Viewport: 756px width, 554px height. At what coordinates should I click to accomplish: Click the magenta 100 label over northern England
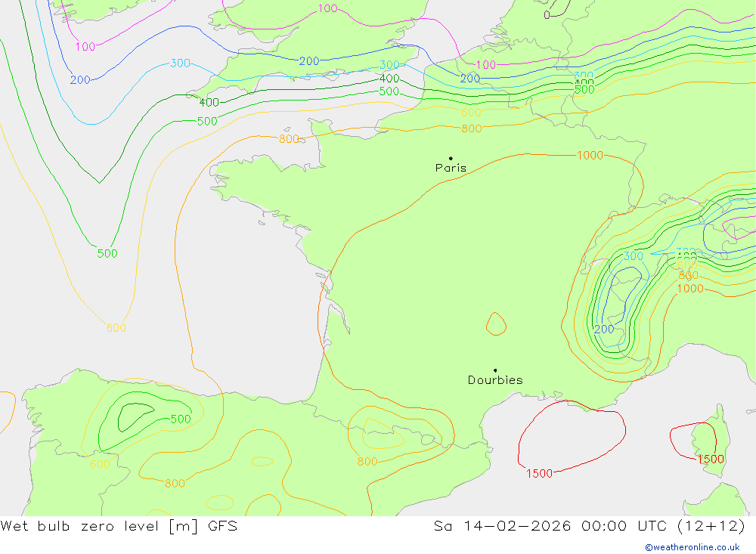click(x=328, y=8)
